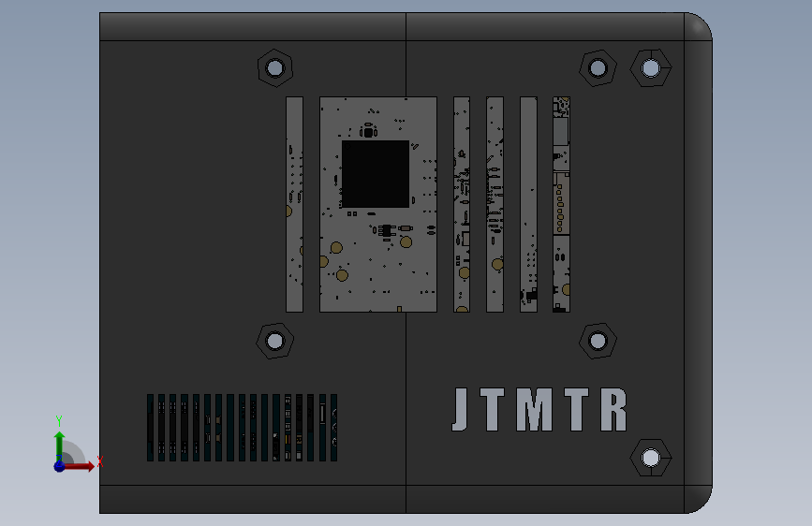Click the green Y axis of the triad

click(60, 446)
